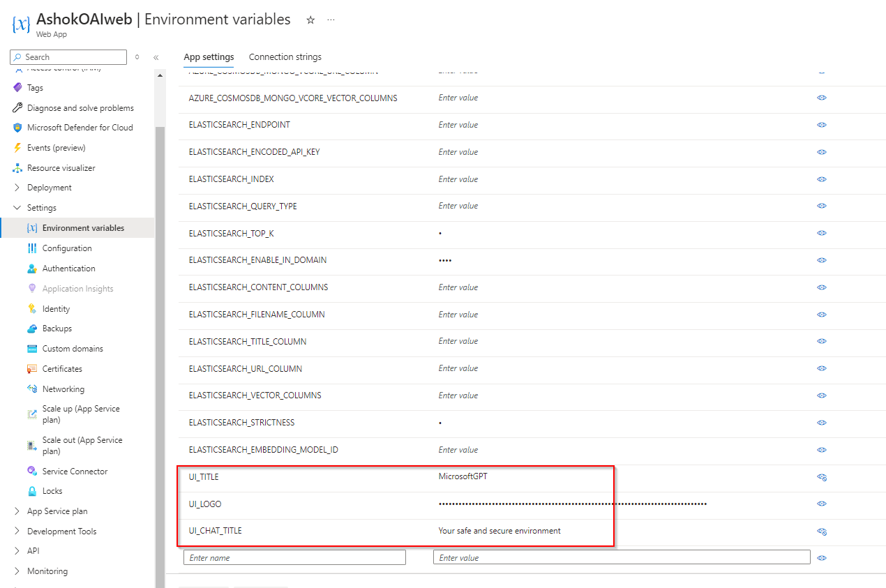Screen dimensions: 886x588
Task: Open Custom domains
Action: (x=73, y=349)
